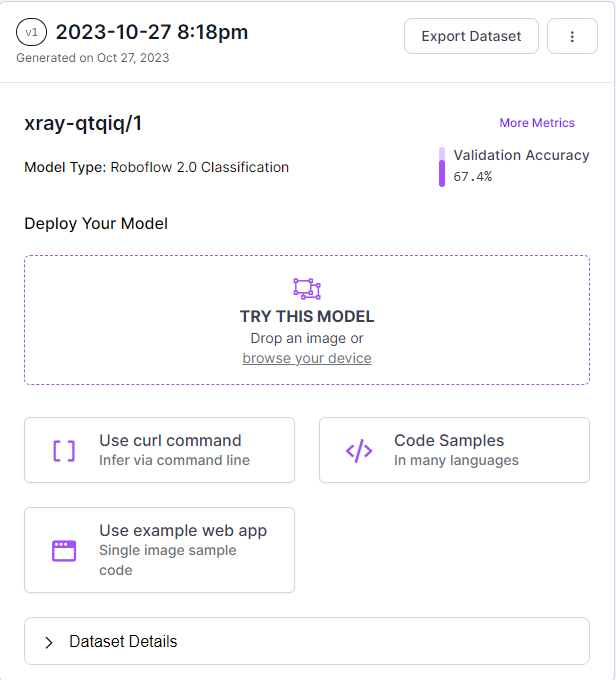The image size is (616, 680).
Task: Click the purple code tag icon
Action: click(359, 451)
